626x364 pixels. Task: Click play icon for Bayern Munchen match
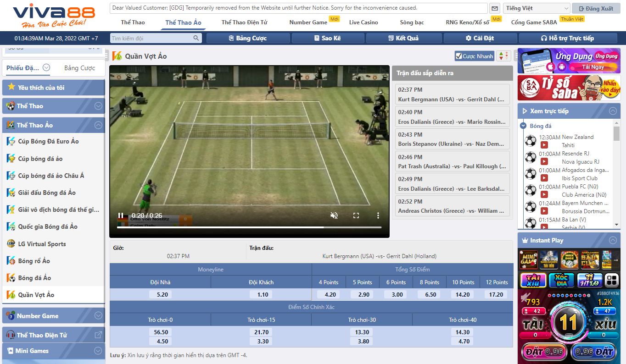click(x=544, y=211)
